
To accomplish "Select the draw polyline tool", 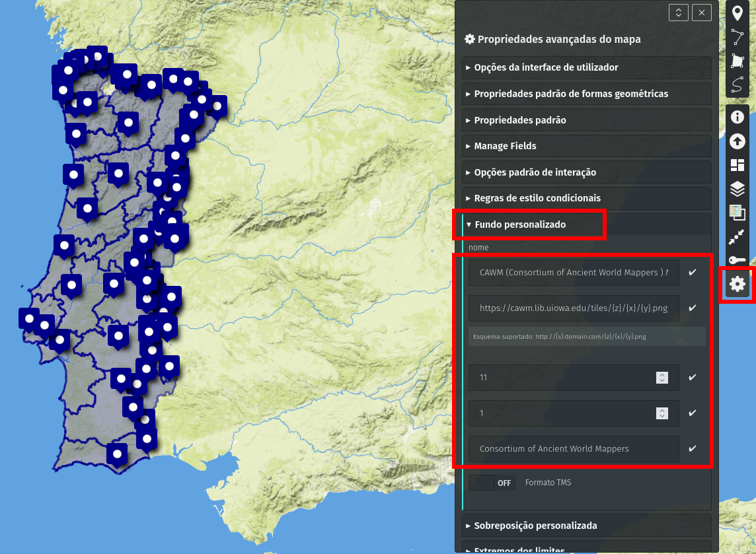I will point(737,36).
